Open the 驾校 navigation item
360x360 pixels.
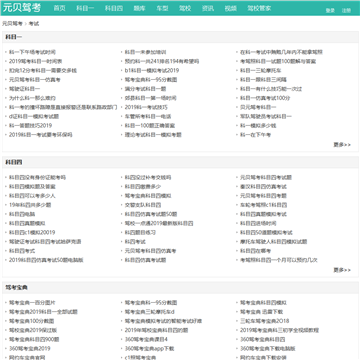tap(185, 8)
